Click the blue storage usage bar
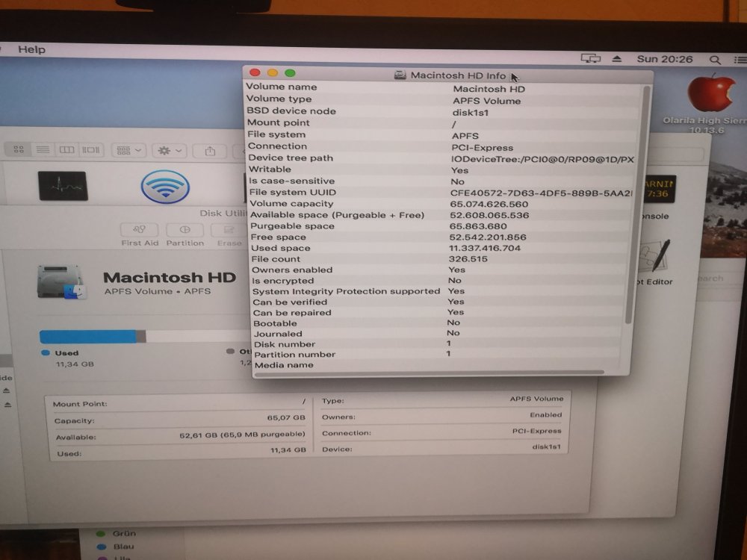747x560 pixels. [x=87, y=337]
